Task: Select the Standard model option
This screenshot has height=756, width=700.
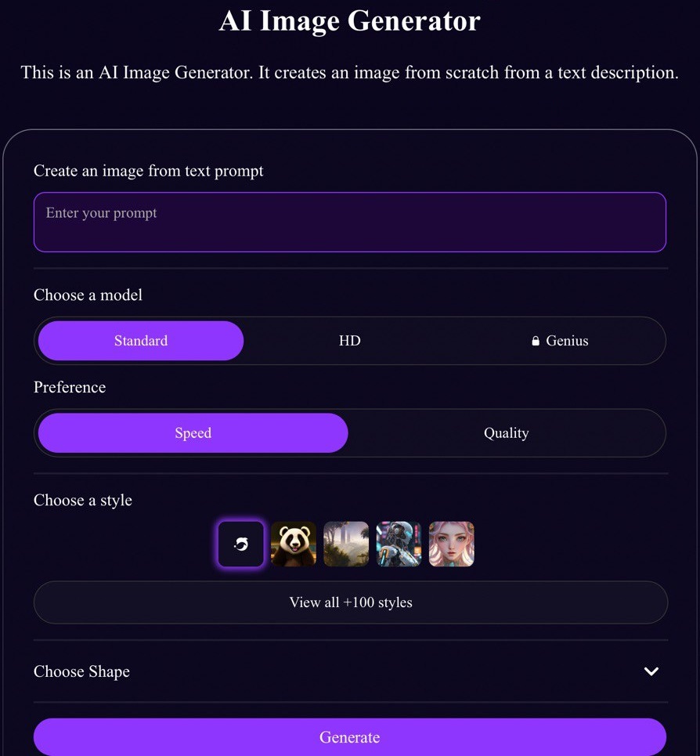Action: [x=141, y=340]
